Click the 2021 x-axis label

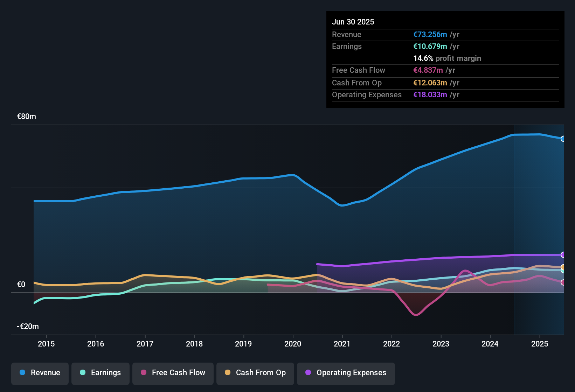pos(342,344)
